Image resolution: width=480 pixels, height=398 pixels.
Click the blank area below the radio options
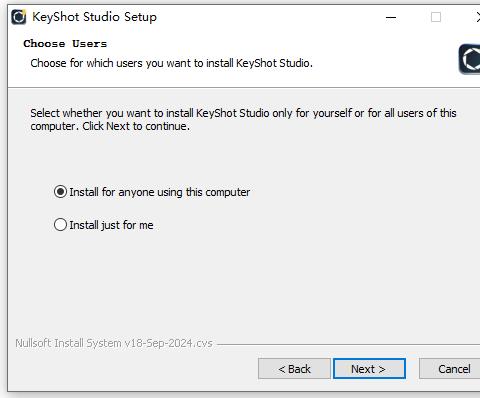pyautogui.click(x=243, y=283)
